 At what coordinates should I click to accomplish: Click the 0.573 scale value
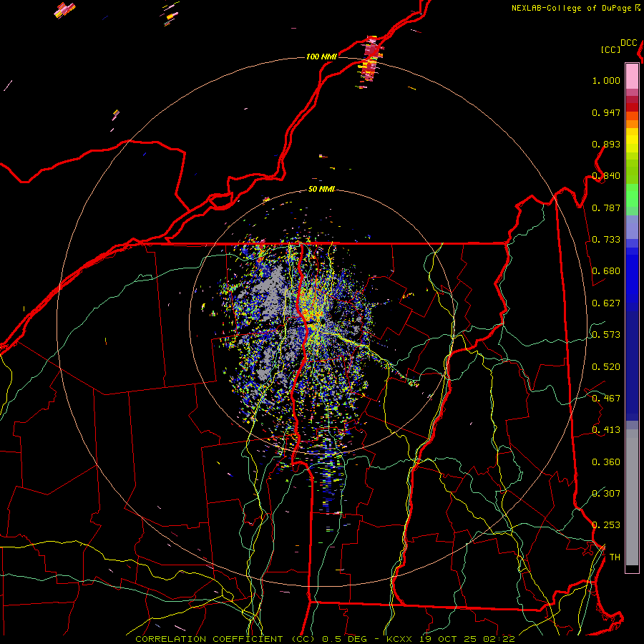(606, 335)
